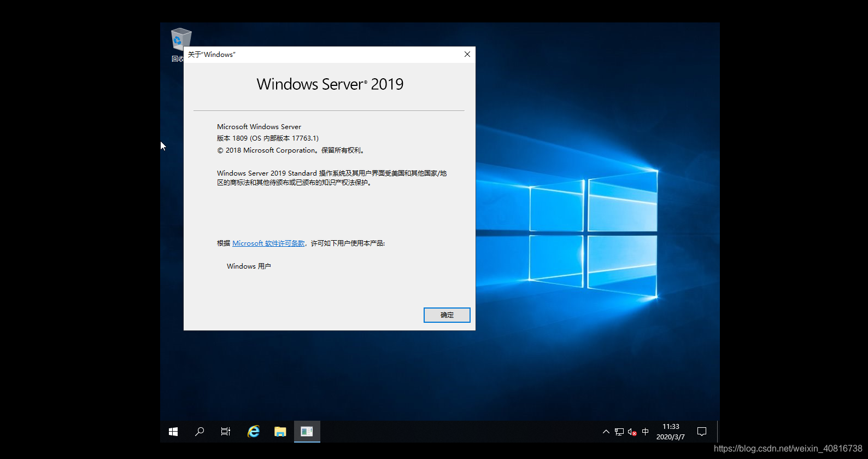Launch Internet Explorer from the taskbar

coord(254,432)
